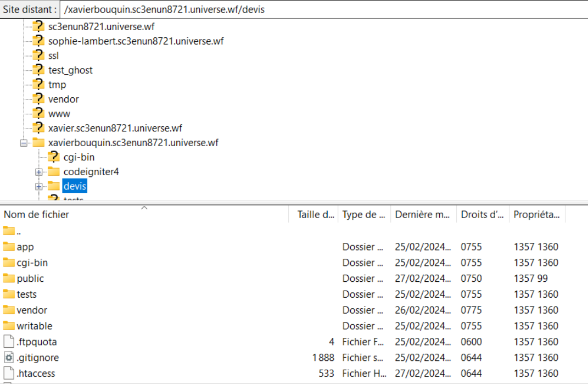
Task: Click the .htaccess file icon
Action: point(8,374)
